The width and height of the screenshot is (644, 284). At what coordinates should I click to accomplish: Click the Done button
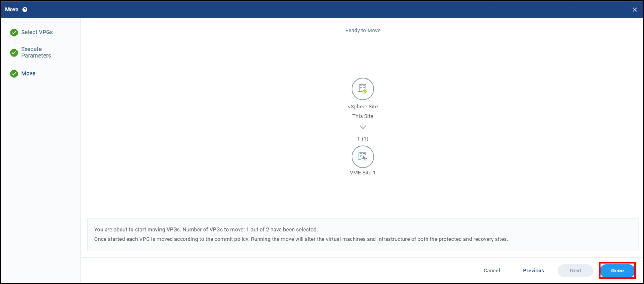617,270
